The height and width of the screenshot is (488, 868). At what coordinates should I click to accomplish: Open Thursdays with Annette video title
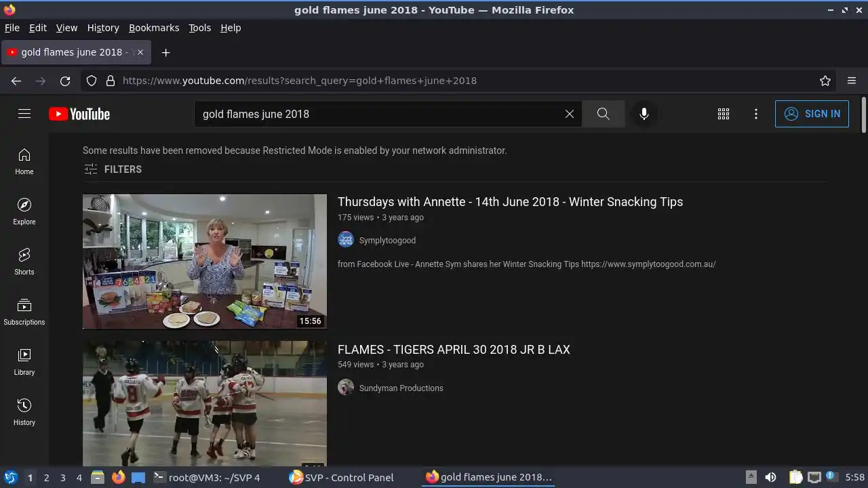click(510, 202)
